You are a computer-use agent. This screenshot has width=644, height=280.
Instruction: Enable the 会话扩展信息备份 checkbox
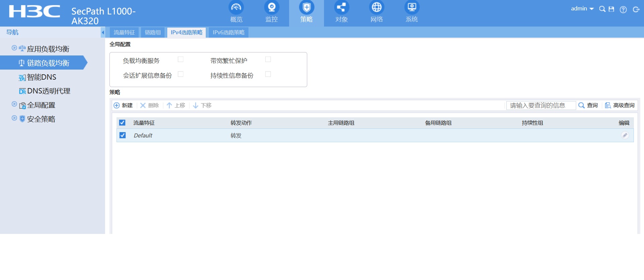point(181,74)
